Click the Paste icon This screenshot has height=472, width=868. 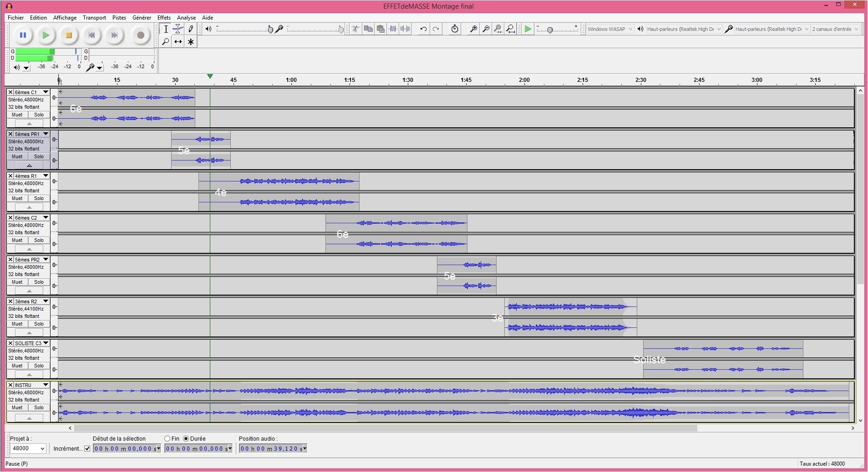381,29
